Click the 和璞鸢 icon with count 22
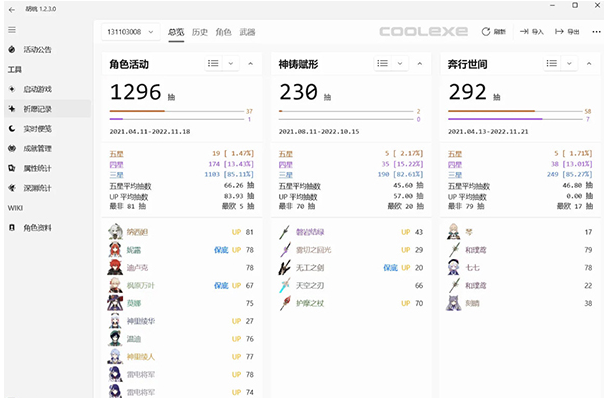The height and width of the screenshot is (398, 607). 454,285
